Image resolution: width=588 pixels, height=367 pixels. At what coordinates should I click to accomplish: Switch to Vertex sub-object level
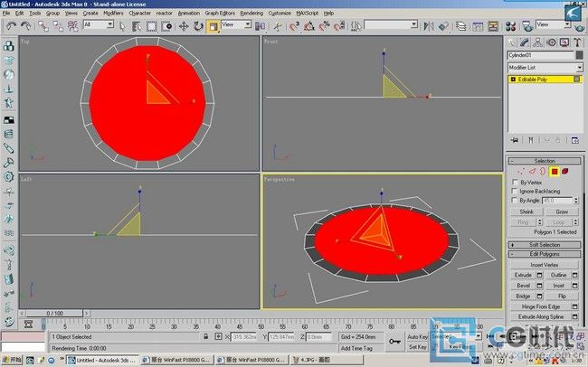521,172
